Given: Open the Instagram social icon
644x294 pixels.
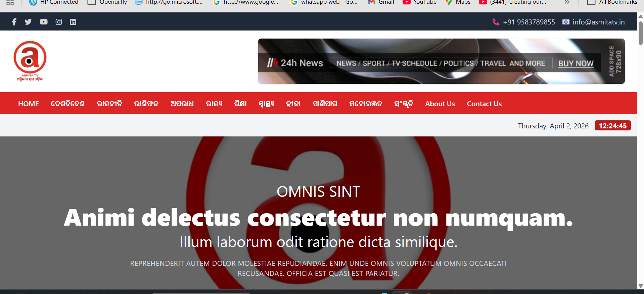Looking at the screenshot, I should click(59, 22).
